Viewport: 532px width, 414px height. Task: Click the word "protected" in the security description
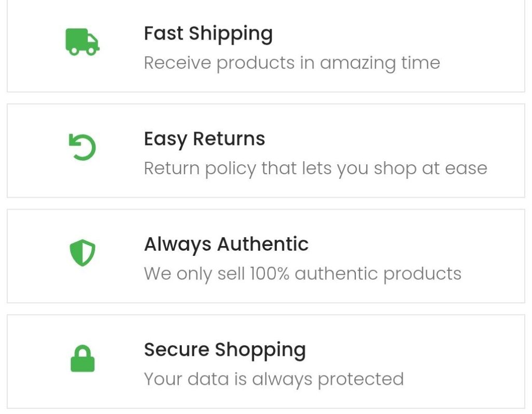pos(361,379)
